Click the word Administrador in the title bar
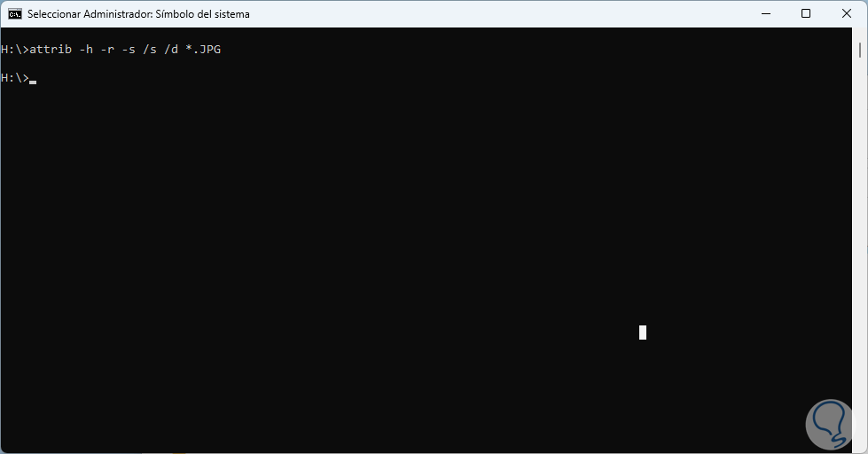The width and height of the screenshot is (868, 454). coord(118,14)
